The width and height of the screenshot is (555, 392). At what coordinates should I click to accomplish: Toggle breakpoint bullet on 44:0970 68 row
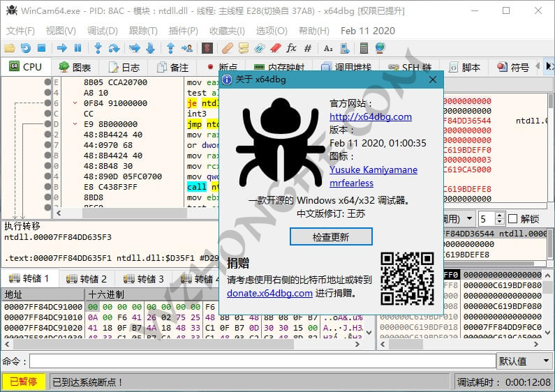click(x=47, y=144)
